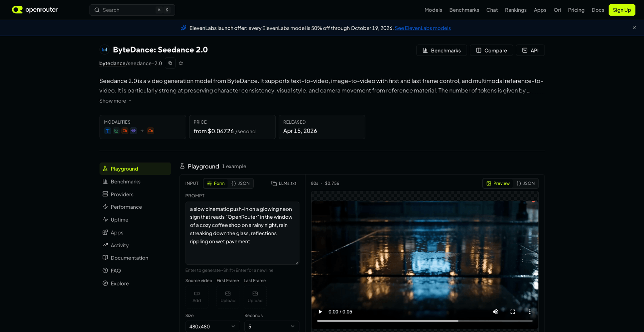Open the bytedance author link
644x332 pixels.
pos(112,63)
